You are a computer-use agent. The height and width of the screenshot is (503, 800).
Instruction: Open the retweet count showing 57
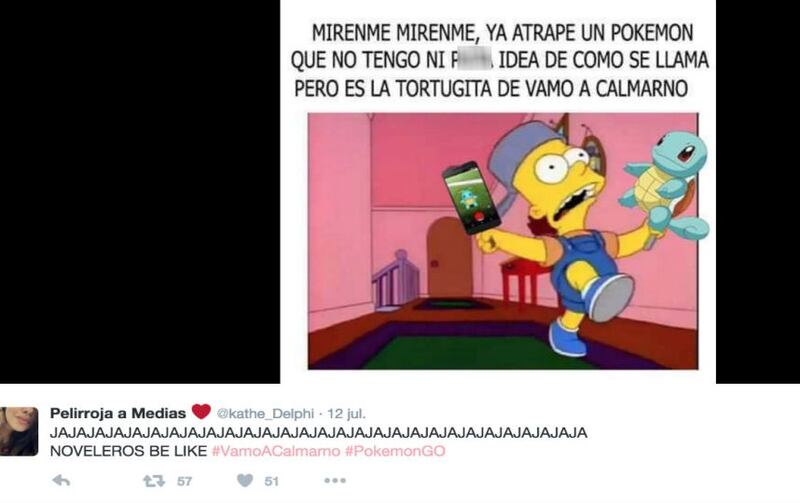tap(185, 481)
